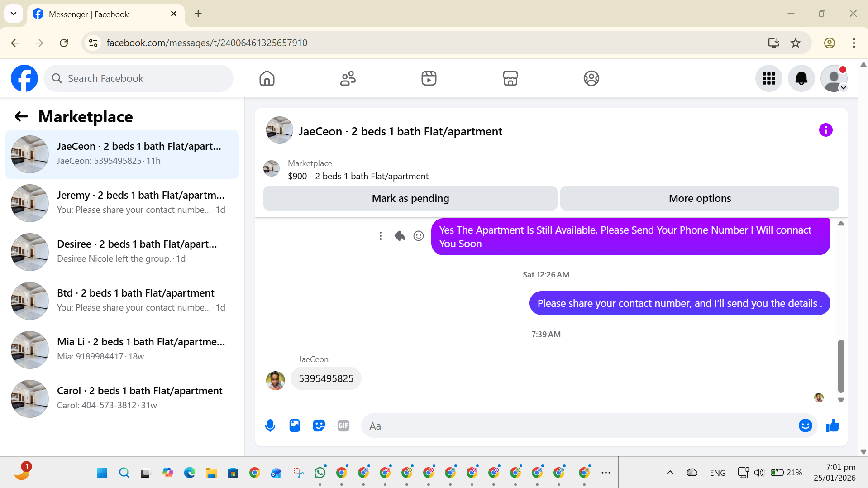The height and width of the screenshot is (488, 868).
Task: Send a thumbs-up like
Action: pos(832,426)
